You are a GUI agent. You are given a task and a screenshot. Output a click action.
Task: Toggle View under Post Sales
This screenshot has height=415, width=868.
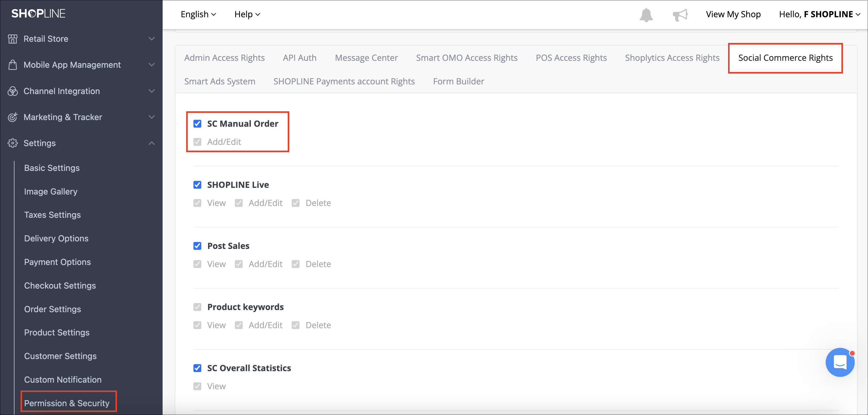(x=197, y=264)
